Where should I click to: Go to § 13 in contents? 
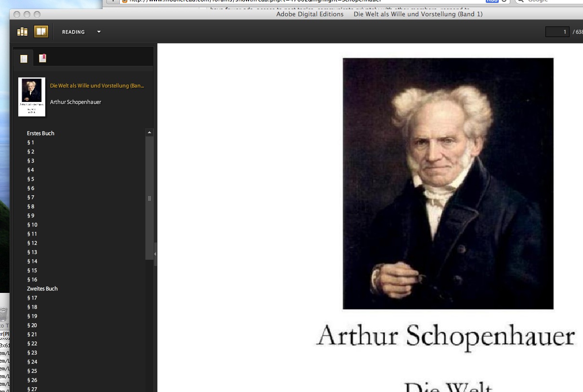[32, 252]
